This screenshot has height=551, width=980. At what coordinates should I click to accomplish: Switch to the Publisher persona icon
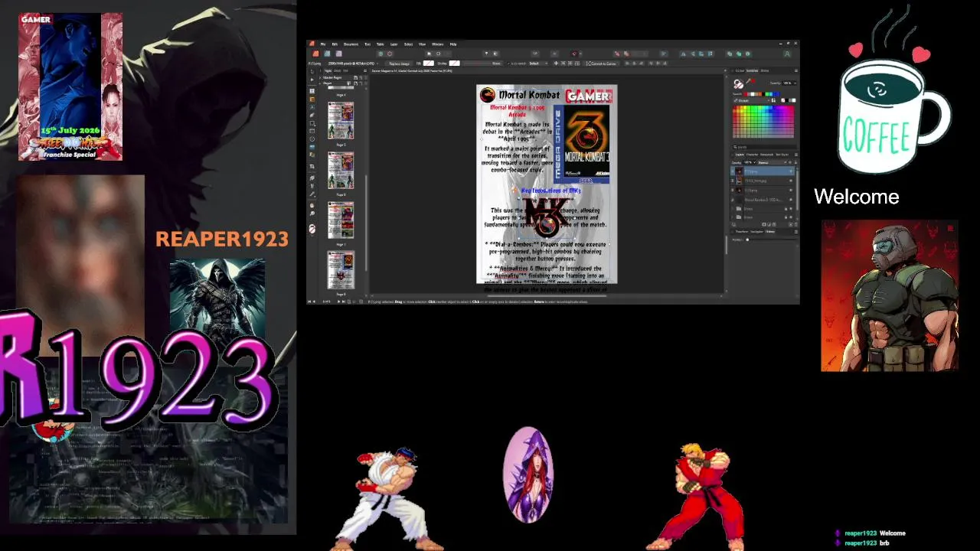pos(315,54)
